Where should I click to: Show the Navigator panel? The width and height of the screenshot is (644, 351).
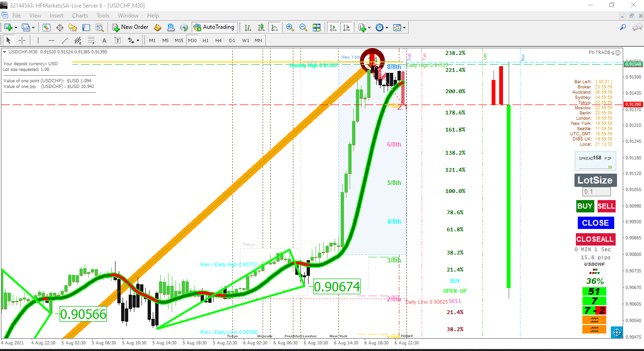(x=73, y=27)
